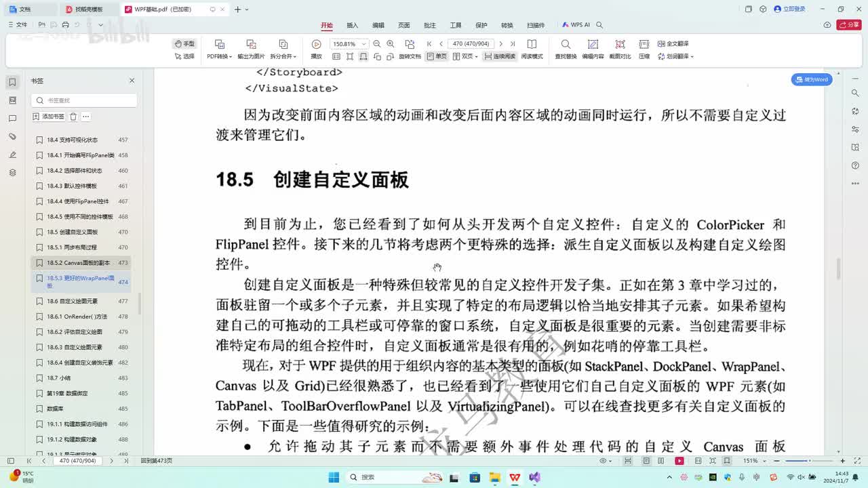Open the comments sidebar icon
868x488 pixels.
click(x=12, y=119)
